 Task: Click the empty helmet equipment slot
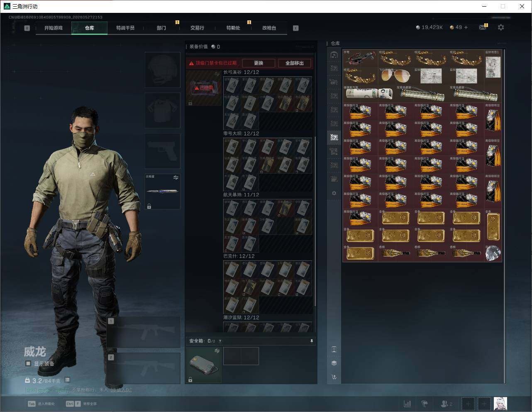click(x=162, y=70)
